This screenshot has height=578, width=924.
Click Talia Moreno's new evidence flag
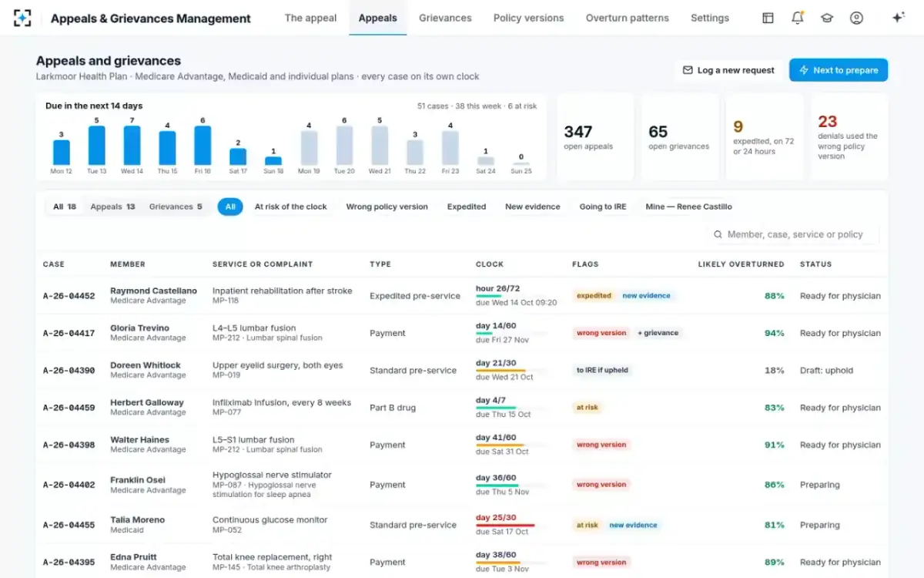(633, 526)
